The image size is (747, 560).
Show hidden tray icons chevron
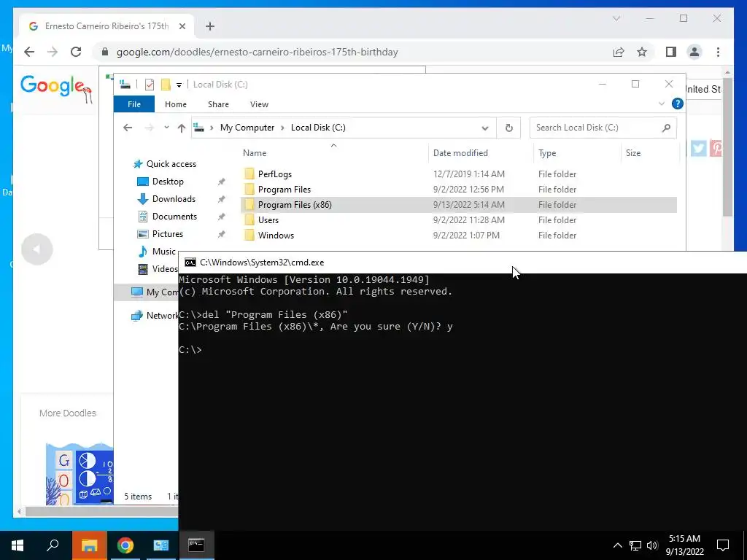pyautogui.click(x=617, y=545)
